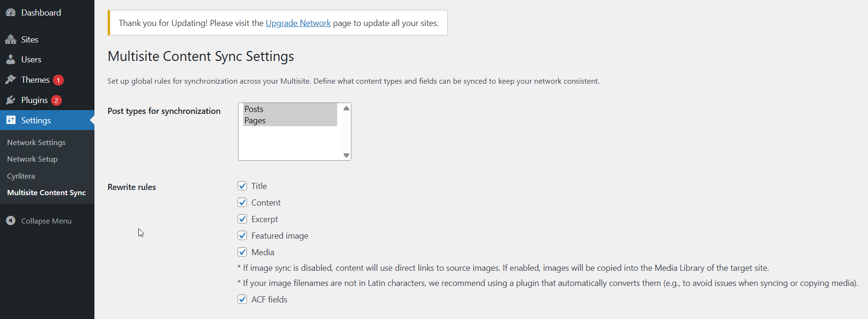Open the Network Settings submenu item
This screenshot has height=319, width=868.
point(36,142)
